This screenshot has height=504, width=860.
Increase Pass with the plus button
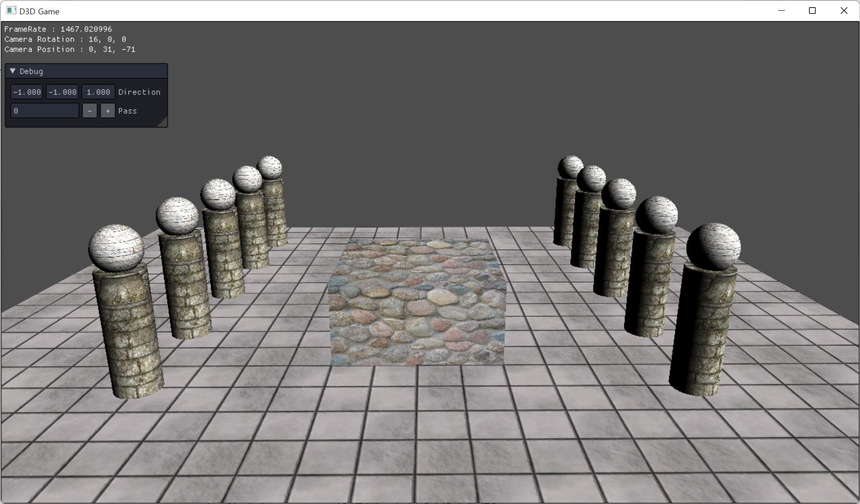click(x=107, y=111)
